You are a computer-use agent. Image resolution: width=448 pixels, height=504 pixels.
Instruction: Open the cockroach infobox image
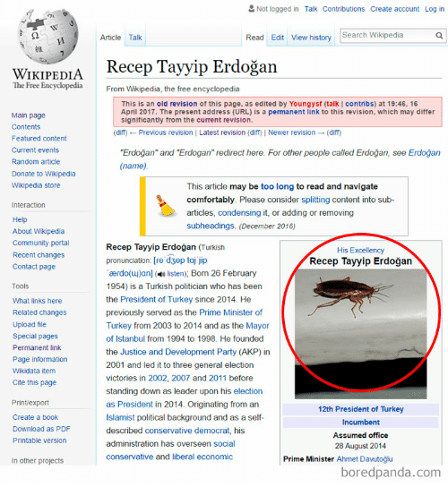pos(361,334)
